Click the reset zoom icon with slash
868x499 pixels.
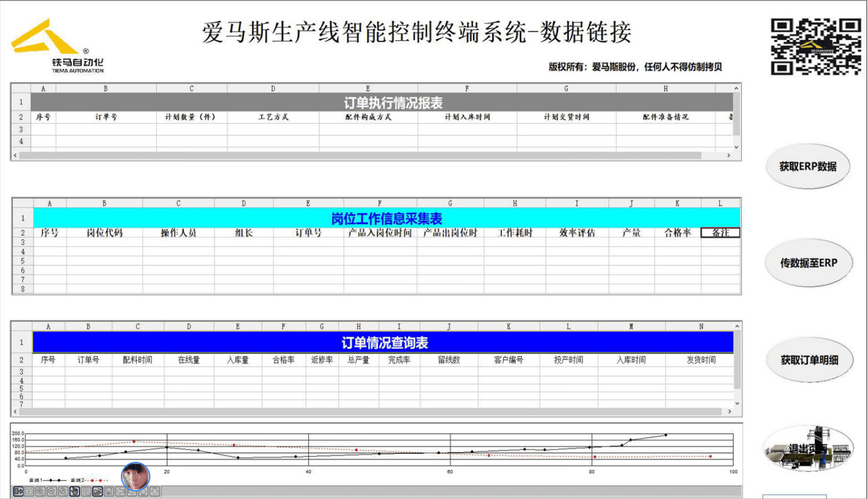63,491
